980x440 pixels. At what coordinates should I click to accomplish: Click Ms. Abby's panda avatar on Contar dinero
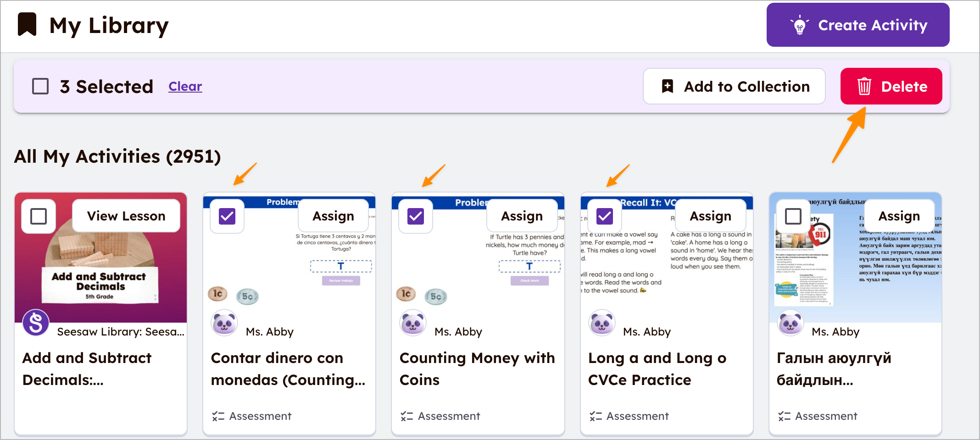coord(224,323)
